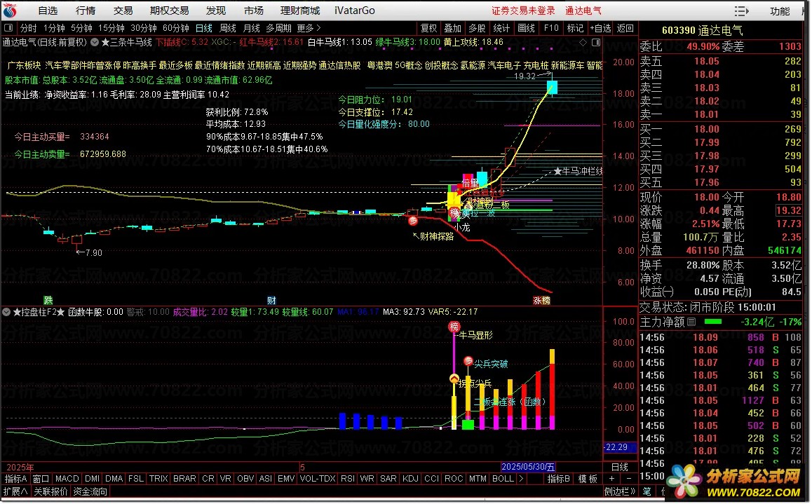
Task: Select the BOLL indicator tab
Action: click(502, 479)
